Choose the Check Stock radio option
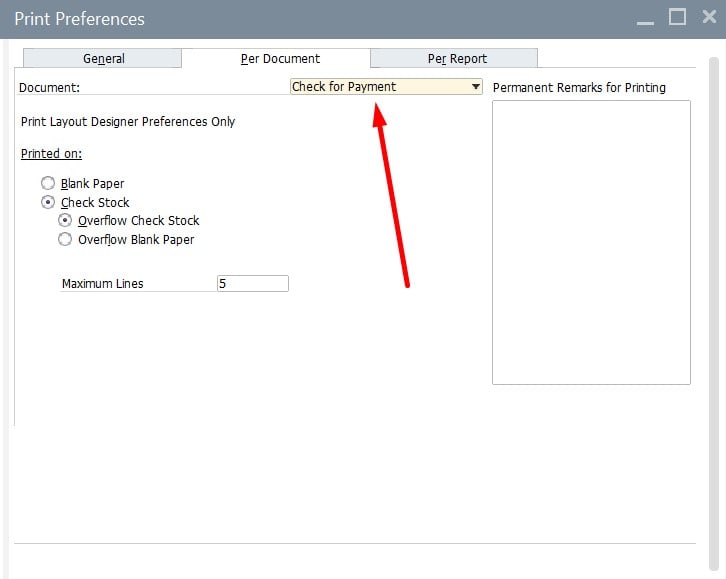Image resolution: width=726 pixels, height=579 pixels. click(48, 202)
